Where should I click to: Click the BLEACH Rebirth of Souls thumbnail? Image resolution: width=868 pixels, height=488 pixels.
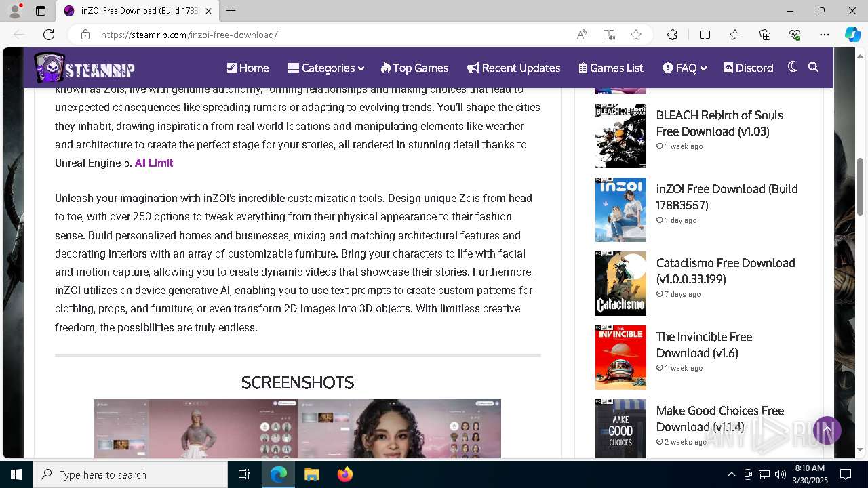620,136
